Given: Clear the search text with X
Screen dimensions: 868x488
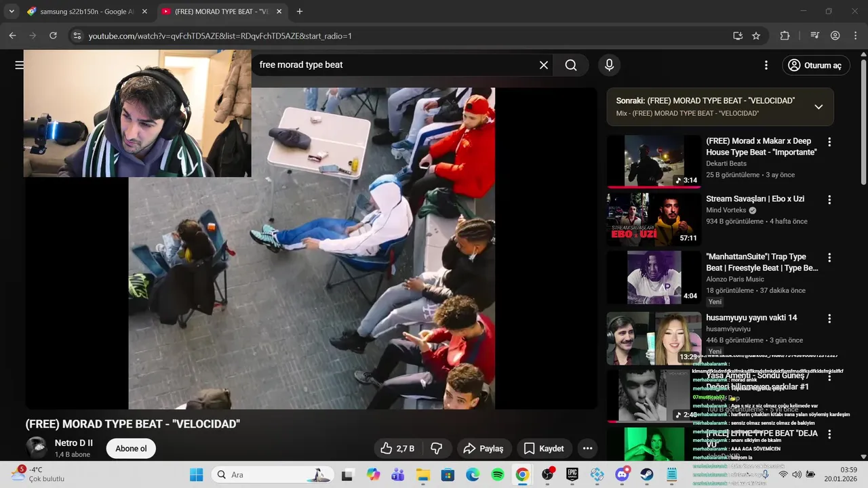Looking at the screenshot, I should coord(544,65).
